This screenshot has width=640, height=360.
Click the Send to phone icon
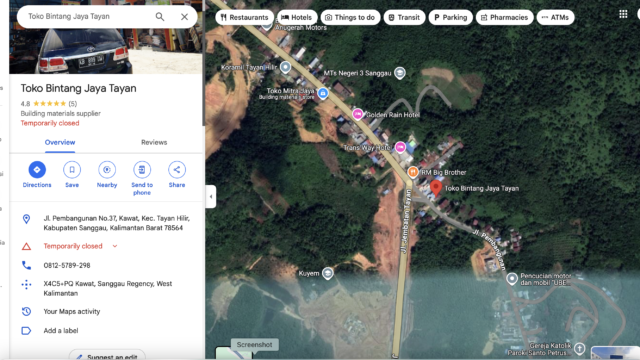pos(142,169)
